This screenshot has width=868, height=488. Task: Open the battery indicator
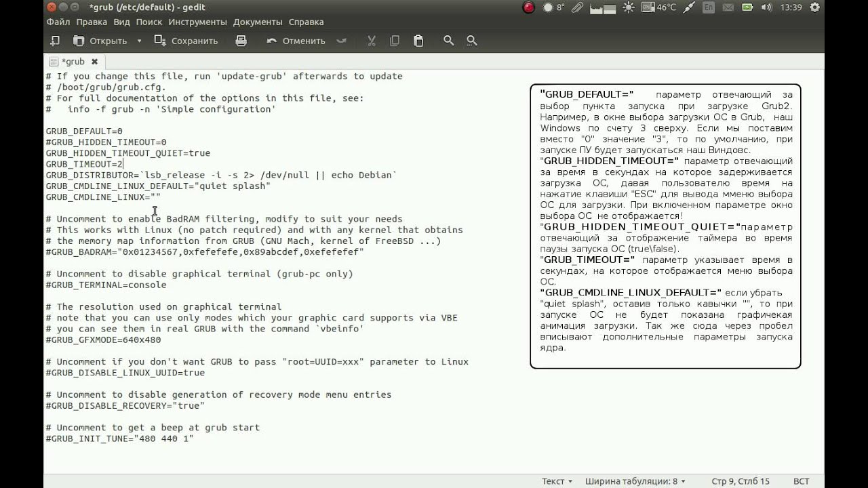coord(747,7)
